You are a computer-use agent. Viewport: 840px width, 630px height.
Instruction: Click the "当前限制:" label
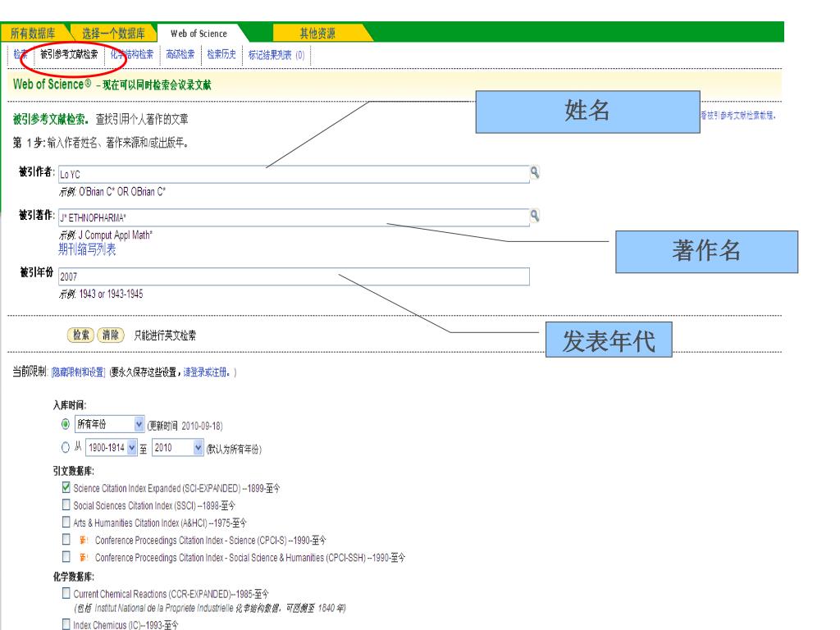click(30, 372)
